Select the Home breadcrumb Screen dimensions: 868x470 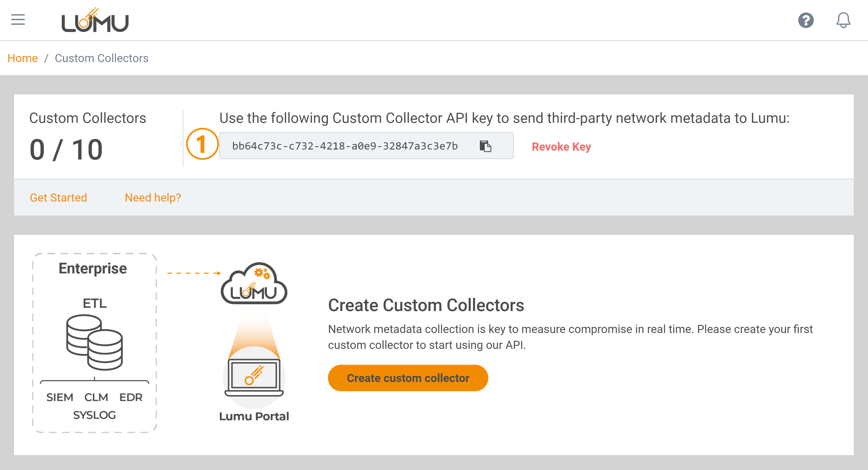coord(23,58)
